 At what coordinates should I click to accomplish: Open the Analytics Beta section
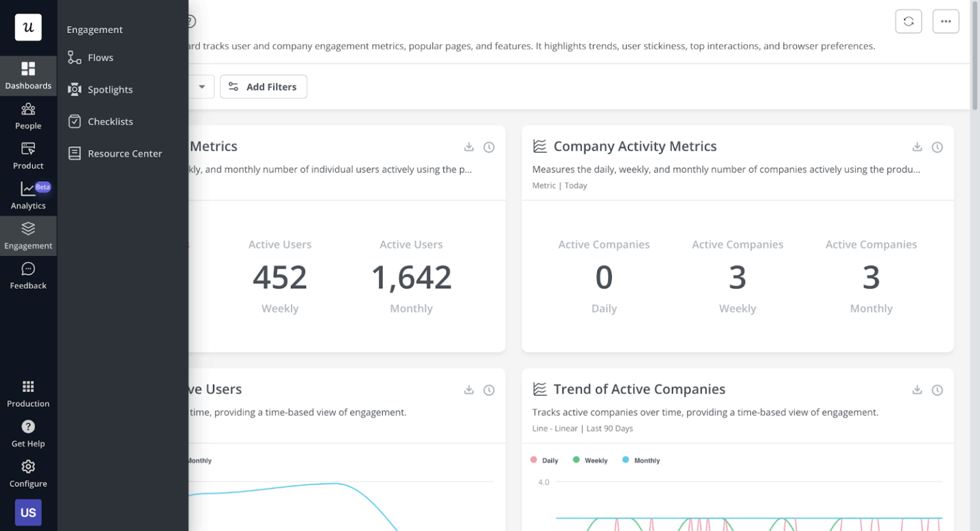pyautogui.click(x=28, y=195)
